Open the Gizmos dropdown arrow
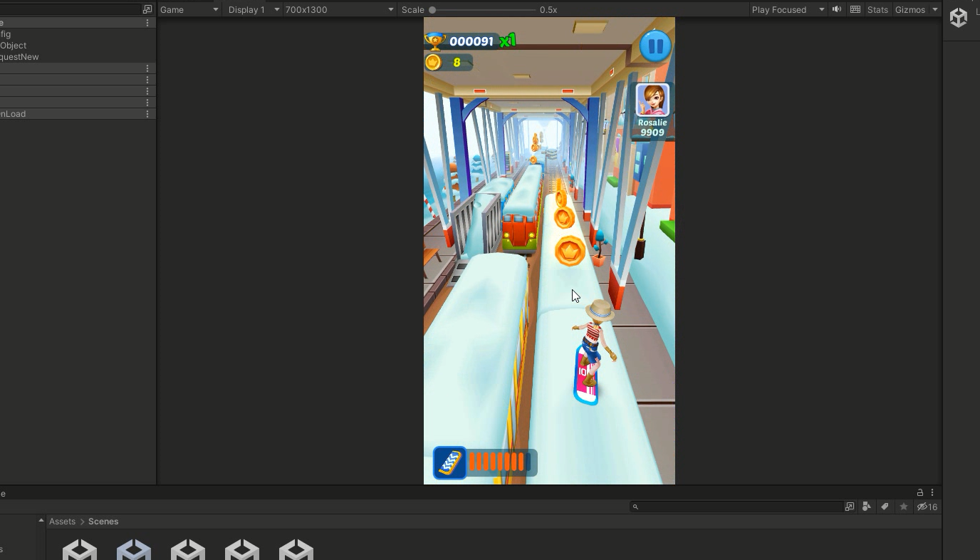This screenshot has width=980, height=560. (x=935, y=9)
